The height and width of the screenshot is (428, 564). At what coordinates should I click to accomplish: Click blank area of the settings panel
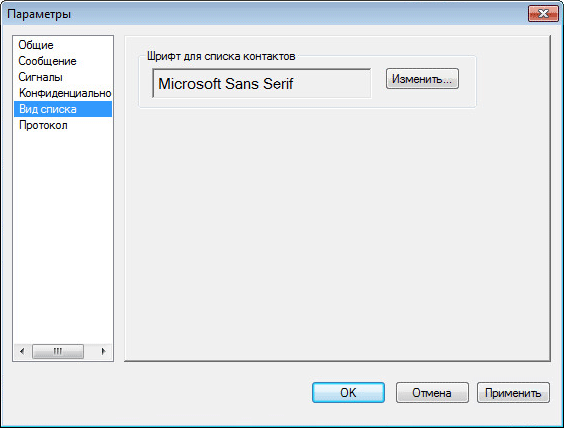pos(337,234)
